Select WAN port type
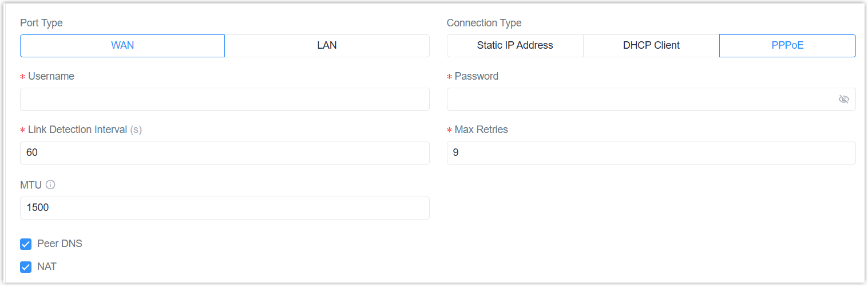This screenshot has width=868, height=286. pos(122,46)
